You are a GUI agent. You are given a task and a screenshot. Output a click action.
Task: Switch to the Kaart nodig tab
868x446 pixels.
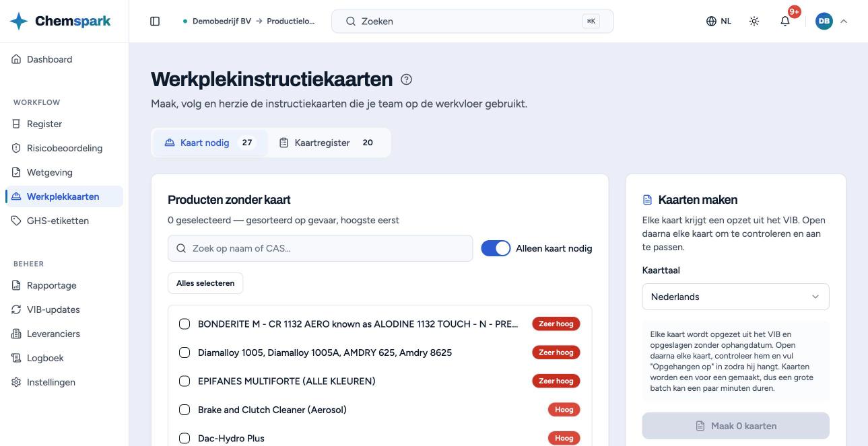pyautogui.click(x=210, y=143)
